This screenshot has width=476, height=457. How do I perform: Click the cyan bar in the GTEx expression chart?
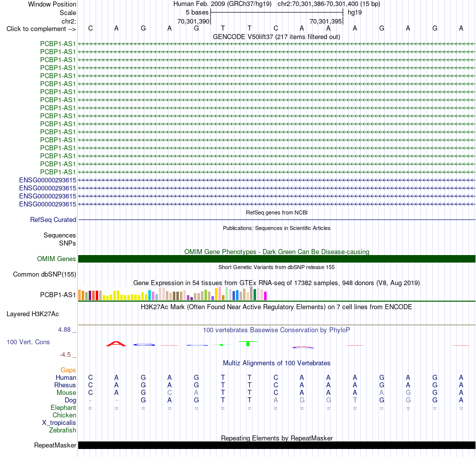(149, 295)
